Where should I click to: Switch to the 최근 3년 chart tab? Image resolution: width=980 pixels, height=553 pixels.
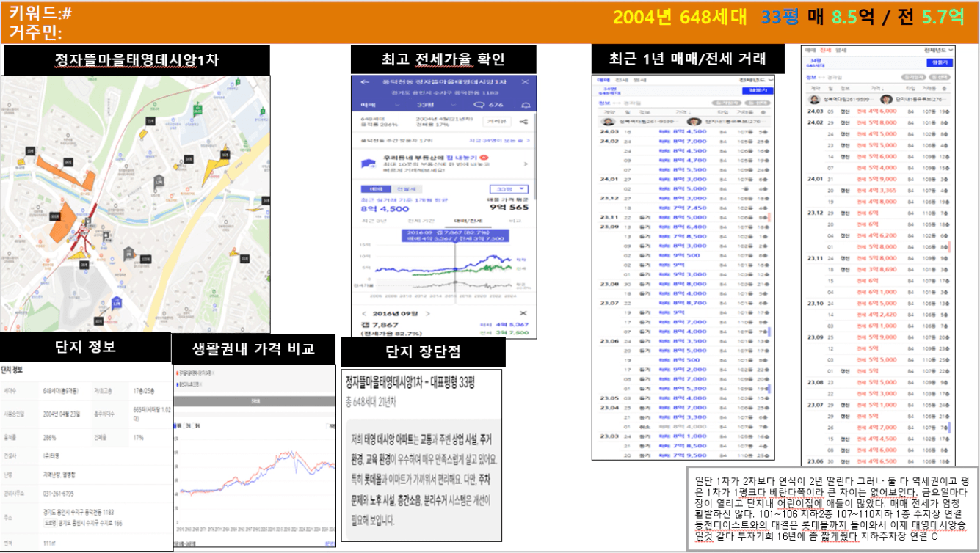[x=374, y=221]
